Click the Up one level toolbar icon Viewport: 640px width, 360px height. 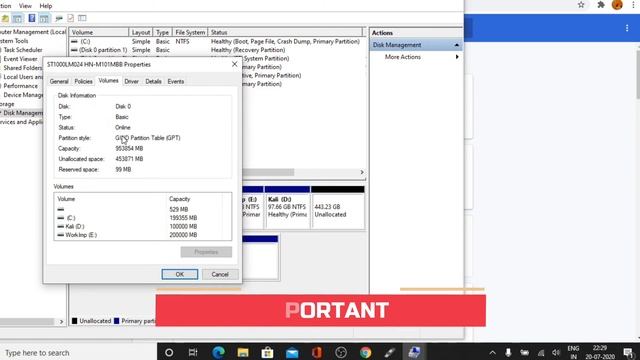pos(5,18)
